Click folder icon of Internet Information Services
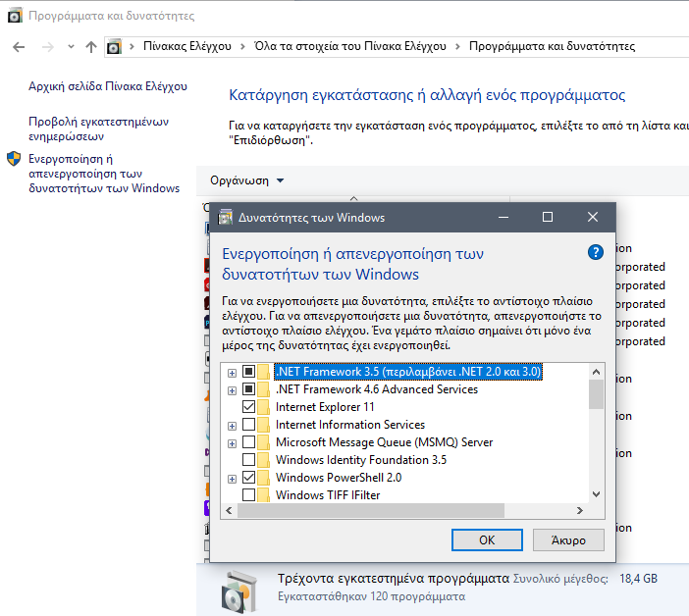The width and height of the screenshot is (689, 616). [x=263, y=425]
